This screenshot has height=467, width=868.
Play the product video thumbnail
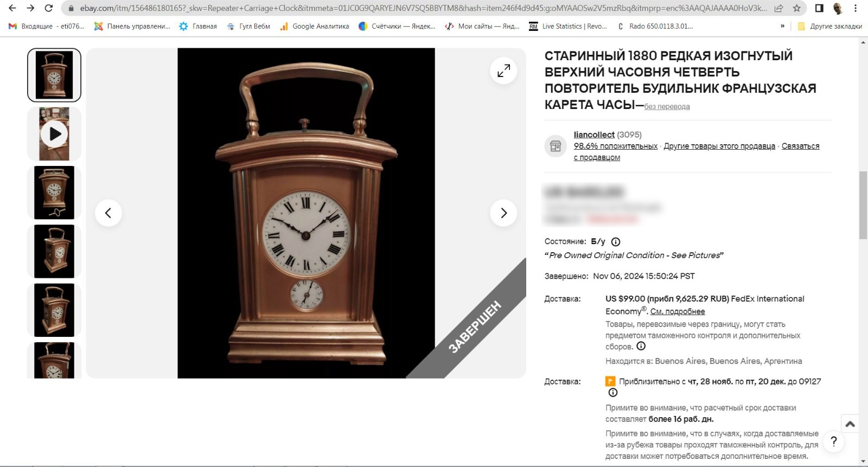[54, 134]
